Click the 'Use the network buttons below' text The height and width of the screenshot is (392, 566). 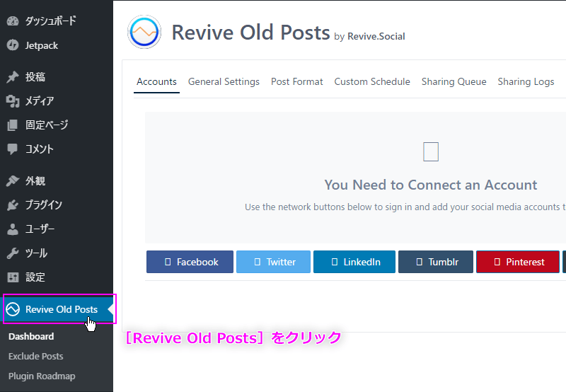pos(405,207)
